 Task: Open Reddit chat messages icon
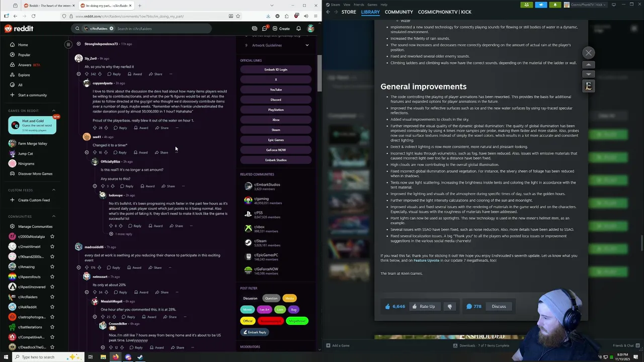(x=265, y=29)
